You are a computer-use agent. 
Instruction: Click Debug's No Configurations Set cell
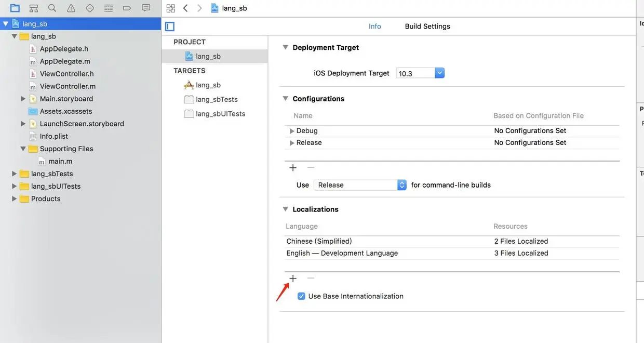click(x=530, y=130)
